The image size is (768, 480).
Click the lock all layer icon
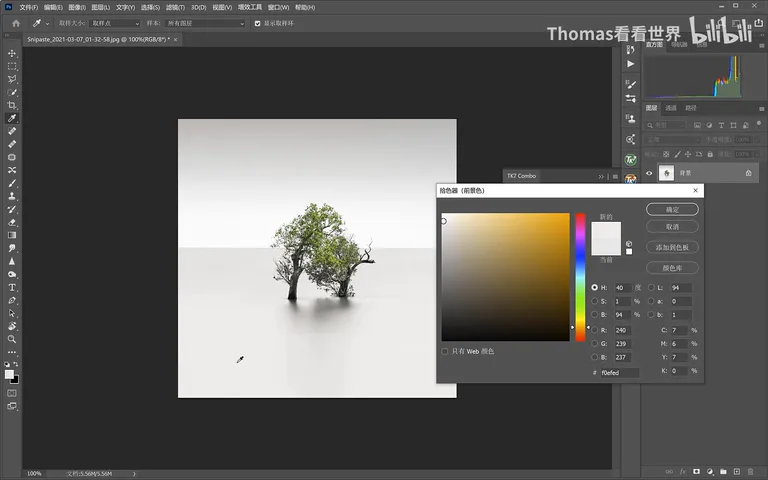710,154
